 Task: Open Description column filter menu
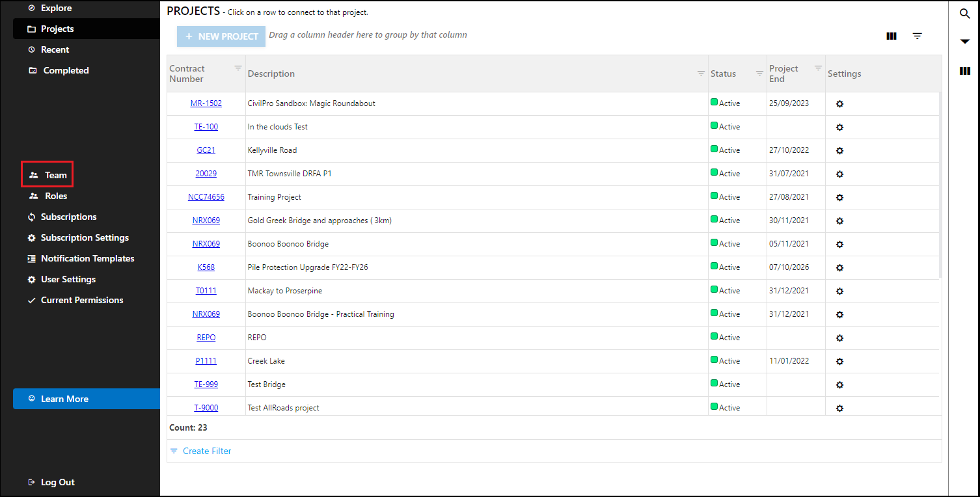tap(701, 74)
